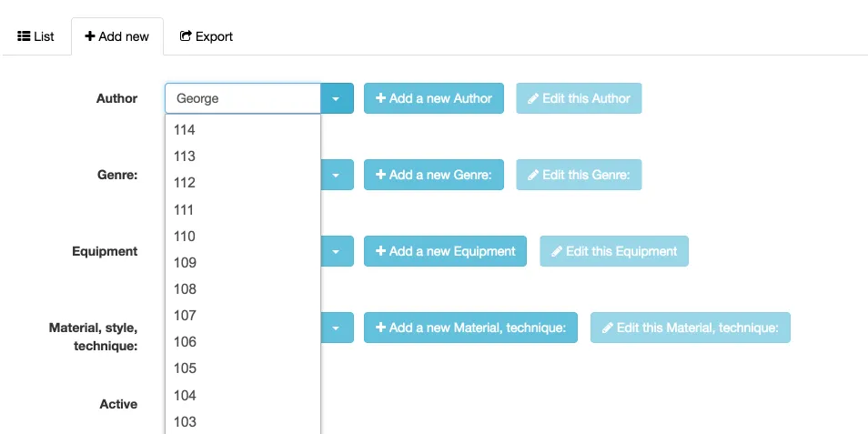Click Add a new Author button

(434, 98)
